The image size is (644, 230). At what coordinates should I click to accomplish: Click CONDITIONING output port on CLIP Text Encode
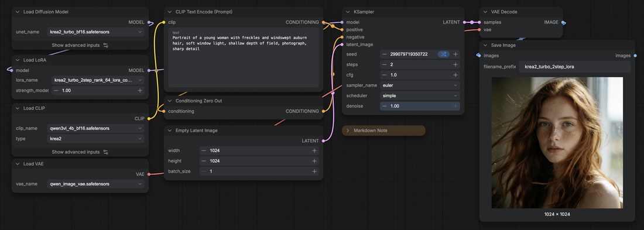coord(323,22)
